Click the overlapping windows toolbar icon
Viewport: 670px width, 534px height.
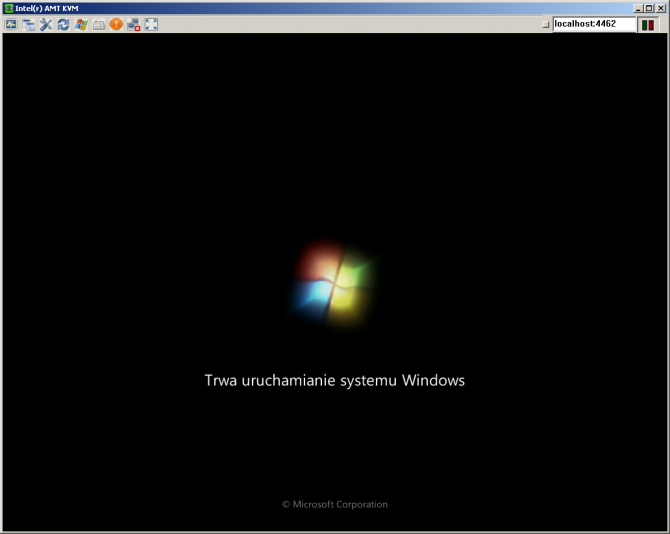tap(29, 24)
